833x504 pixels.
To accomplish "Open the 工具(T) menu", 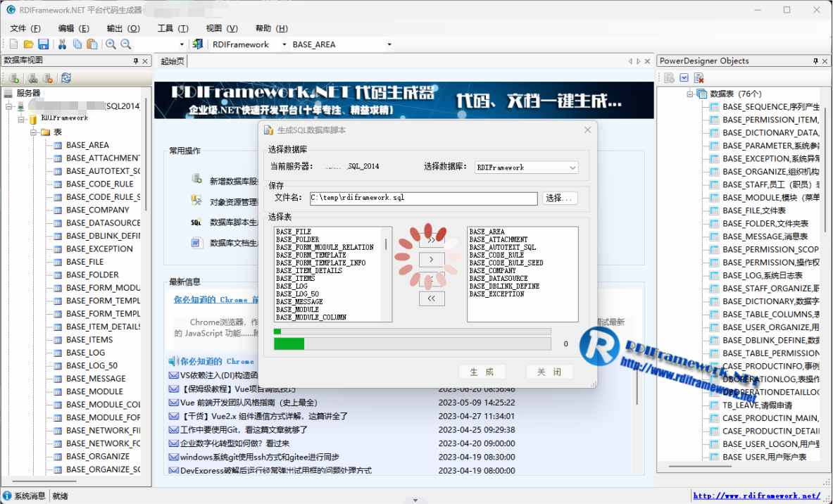I will coord(173,28).
